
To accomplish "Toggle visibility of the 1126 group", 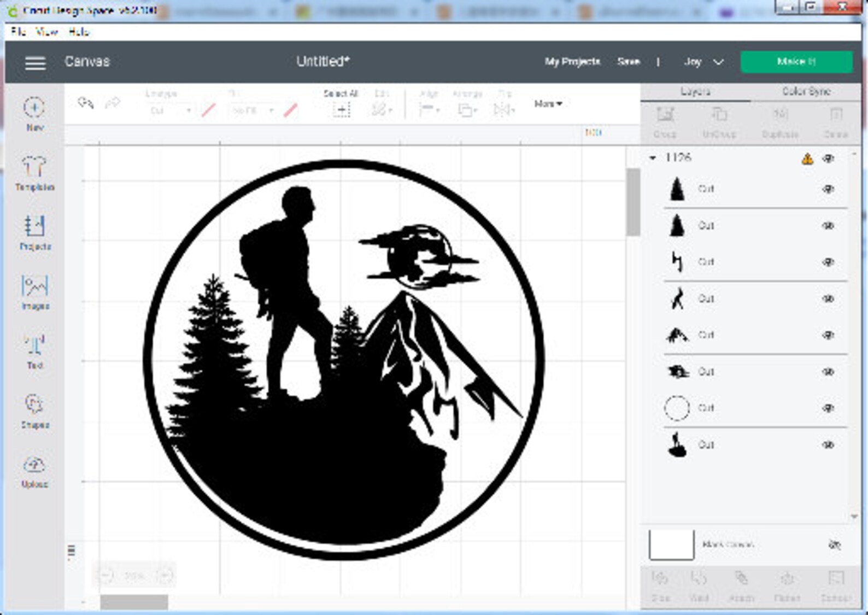I will coord(829,159).
